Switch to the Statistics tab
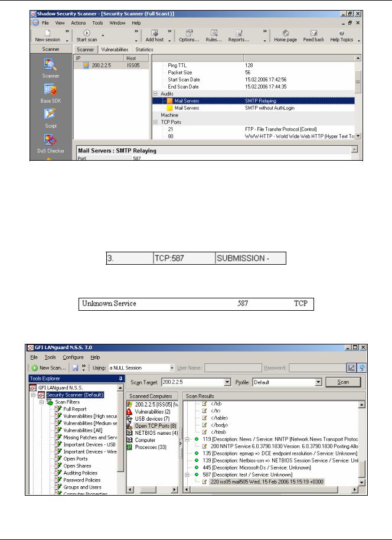Image resolution: width=392 pixels, height=540 pixels. pyautogui.click(x=144, y=50)
